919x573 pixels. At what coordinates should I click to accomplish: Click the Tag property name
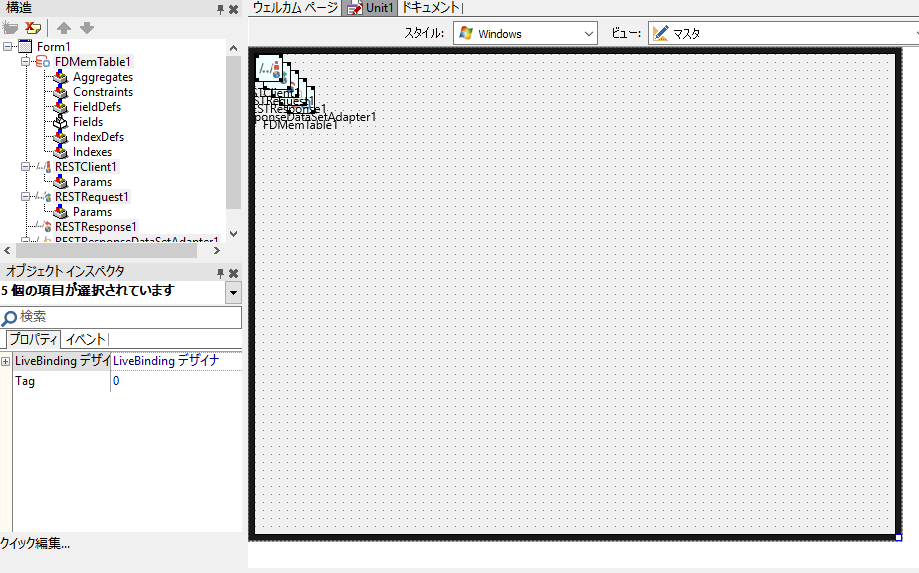tap(25, 381)
